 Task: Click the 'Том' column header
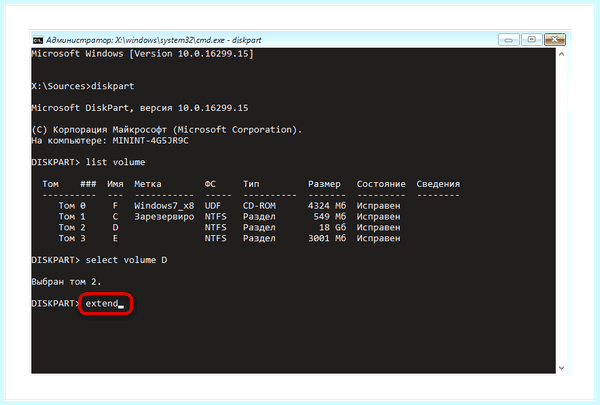[51, 184]
